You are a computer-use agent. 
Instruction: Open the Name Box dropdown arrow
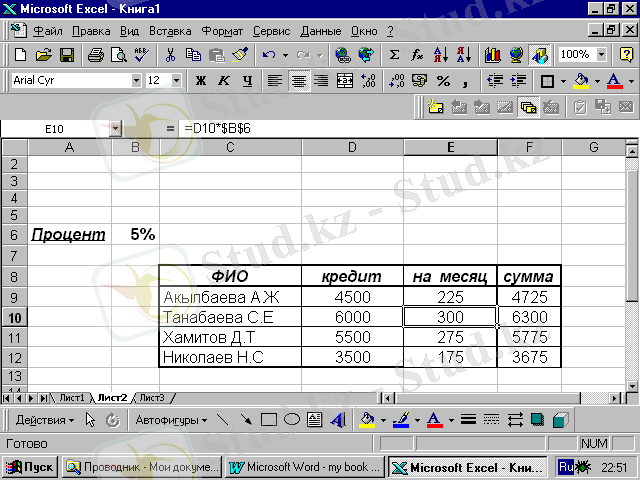(x=115, y=129)
